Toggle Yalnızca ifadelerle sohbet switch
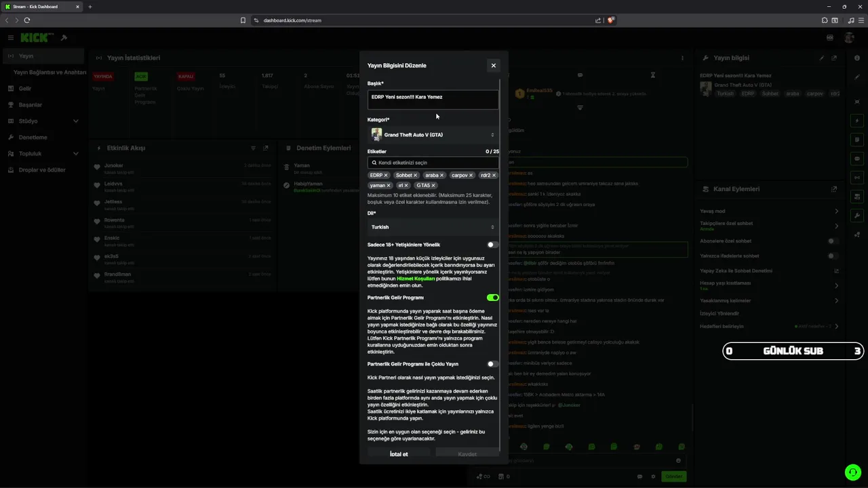Screen dimensions: 868x488 tap(833, 256)
